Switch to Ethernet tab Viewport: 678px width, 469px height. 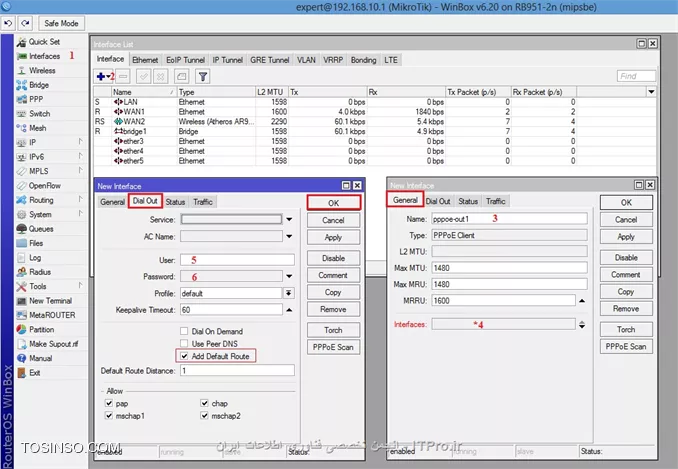coord(145,60)
